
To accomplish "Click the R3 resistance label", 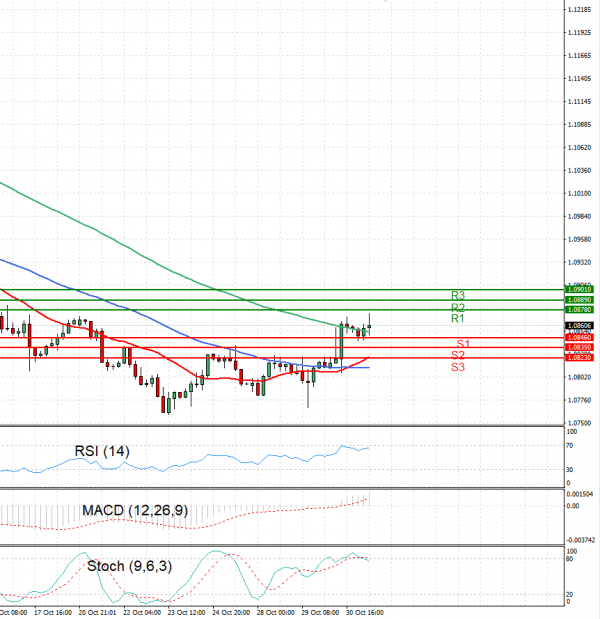I will (x=458, y=295).
